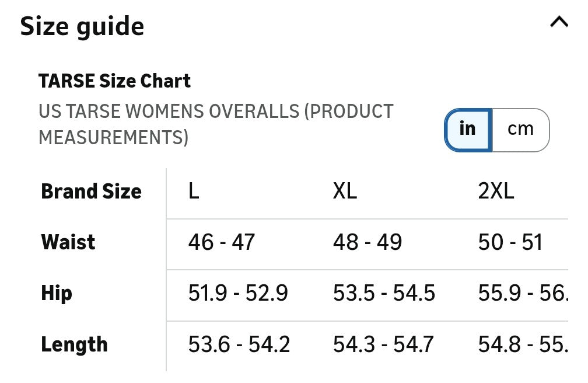Click the L hip value 51.9 - 52.9
Screen dimensions: 588x383
pos(238,293)
